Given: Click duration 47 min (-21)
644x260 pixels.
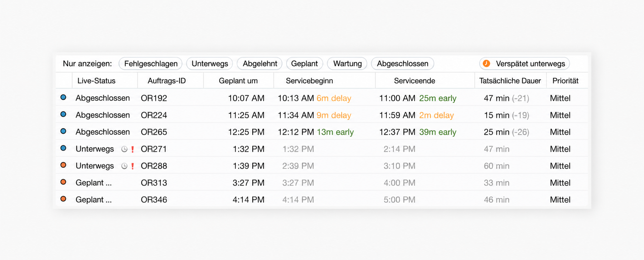Looking at the screenshot, I should point(506,98).
